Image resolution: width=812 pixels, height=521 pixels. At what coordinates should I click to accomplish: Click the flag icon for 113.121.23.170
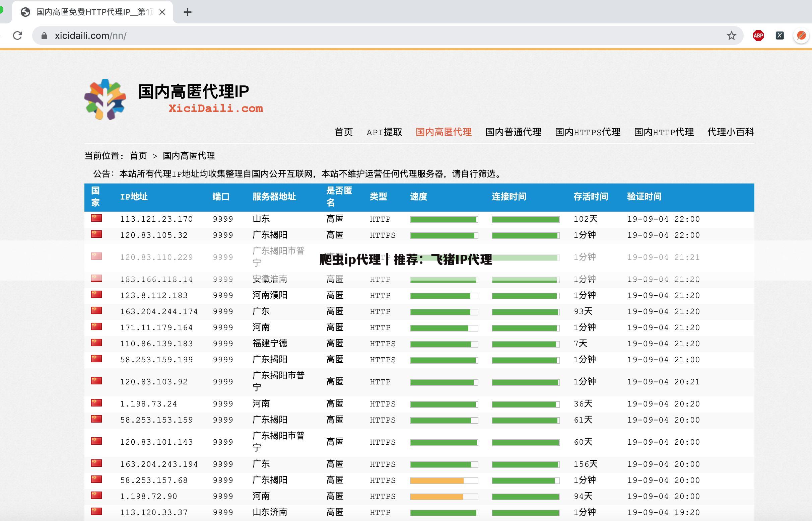pyautogui.click(x=96, y=218)
